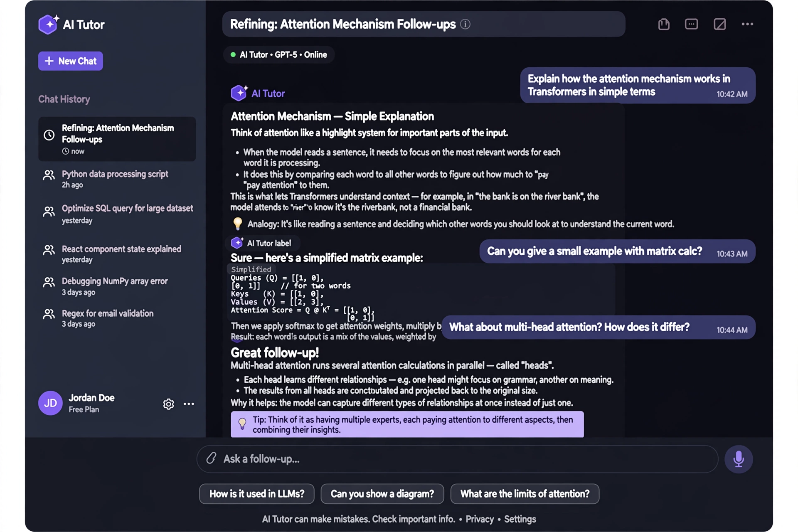
Task: Click people icon beside React component state explained
Action: click(x=49, y=250)
